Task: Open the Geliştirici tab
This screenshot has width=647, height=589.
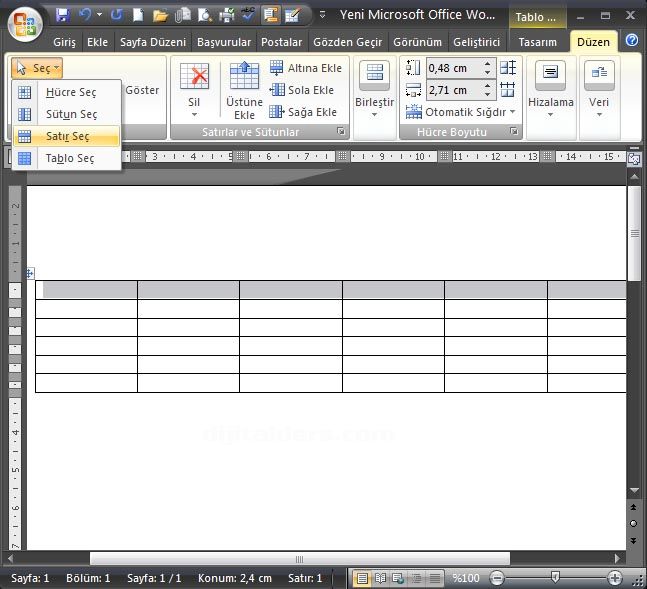Action: (476, 42)
